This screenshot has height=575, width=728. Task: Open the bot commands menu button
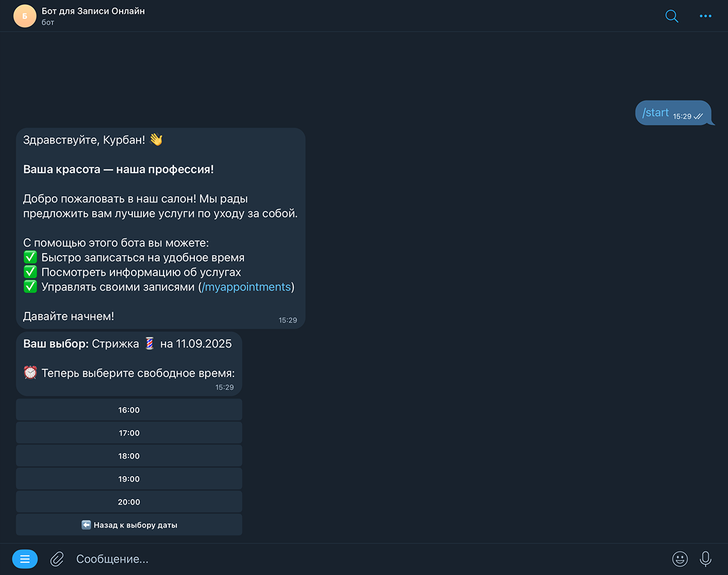pyautogui.click(x=25, y=559)
